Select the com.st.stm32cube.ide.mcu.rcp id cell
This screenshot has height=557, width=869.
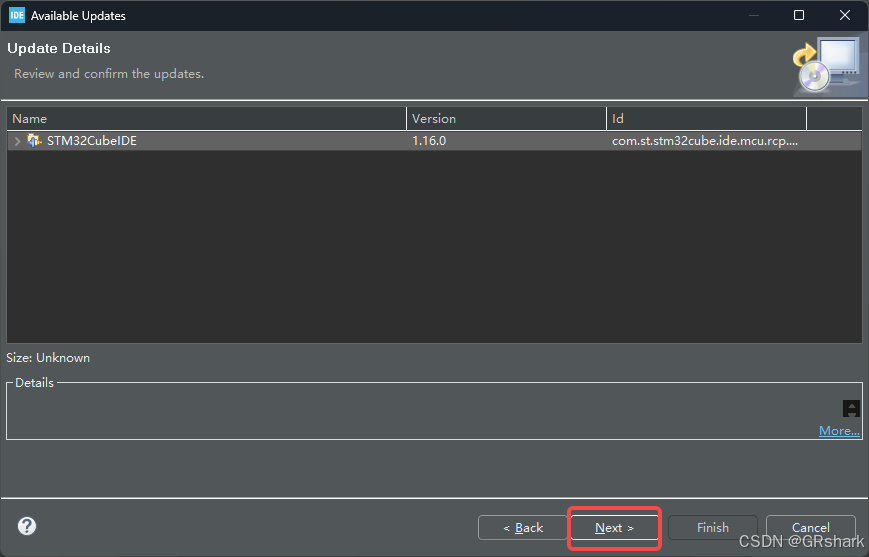pos(705,141)
